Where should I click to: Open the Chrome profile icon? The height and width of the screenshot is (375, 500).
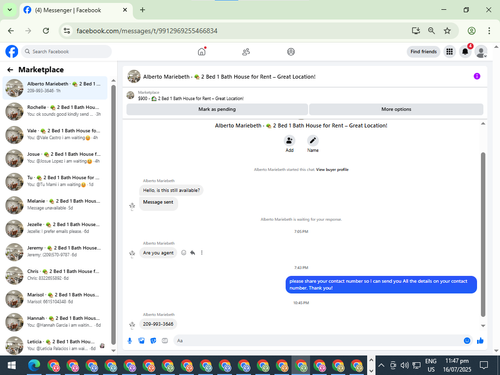click(471, 31)
